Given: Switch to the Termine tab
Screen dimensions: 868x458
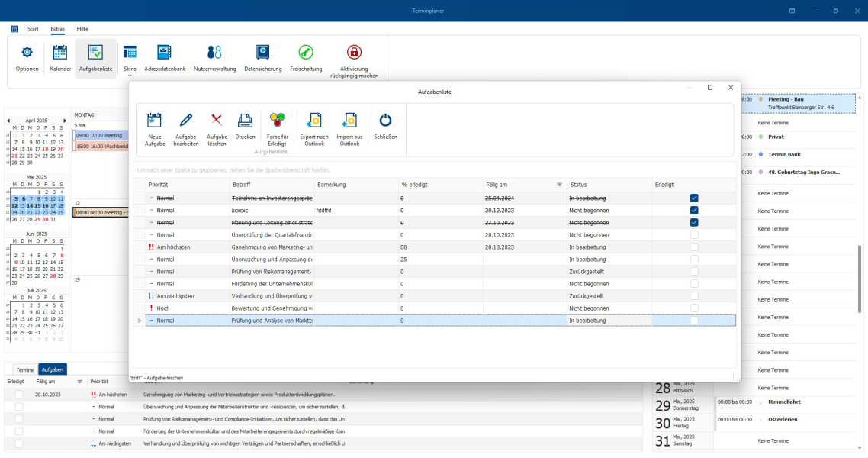Looking at the screenshot, I should click(x=25, y=369).
